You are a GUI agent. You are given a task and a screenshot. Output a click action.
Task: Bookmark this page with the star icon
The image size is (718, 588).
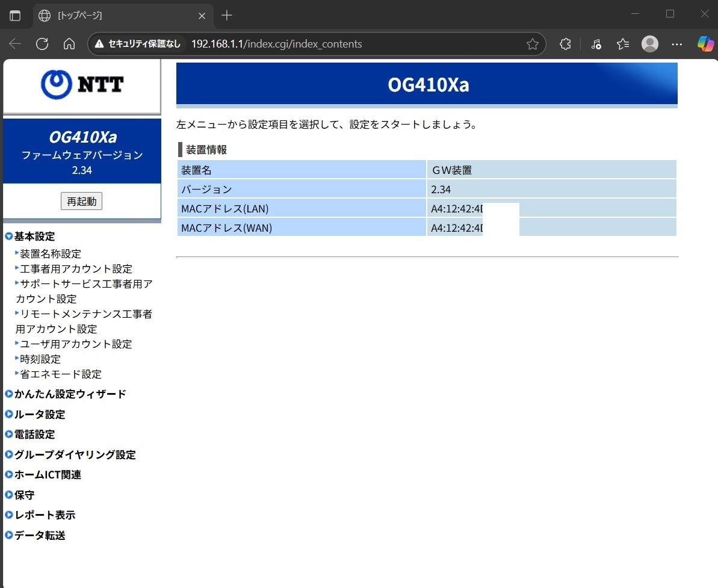click(x=533, y=44)
